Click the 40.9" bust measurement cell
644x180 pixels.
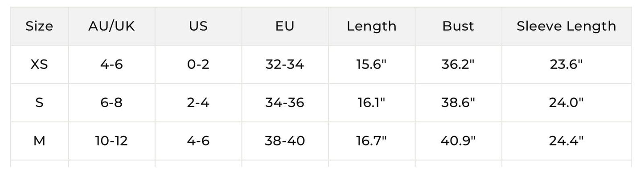tap(458, 142)
